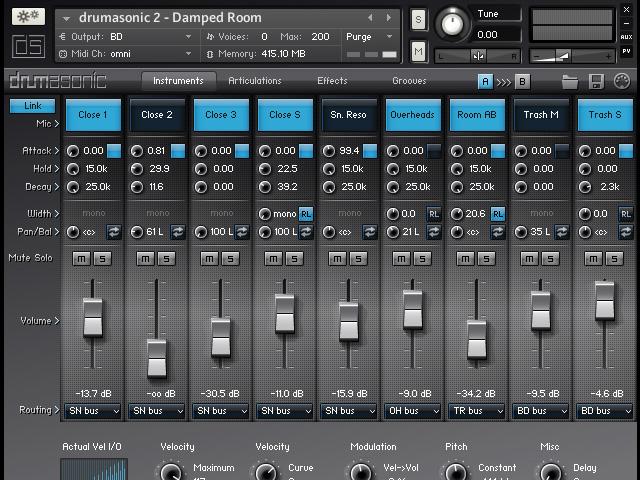Open the Output BD dropdown
This screenshot has height=480, width=640.
(x=150, y=37)
